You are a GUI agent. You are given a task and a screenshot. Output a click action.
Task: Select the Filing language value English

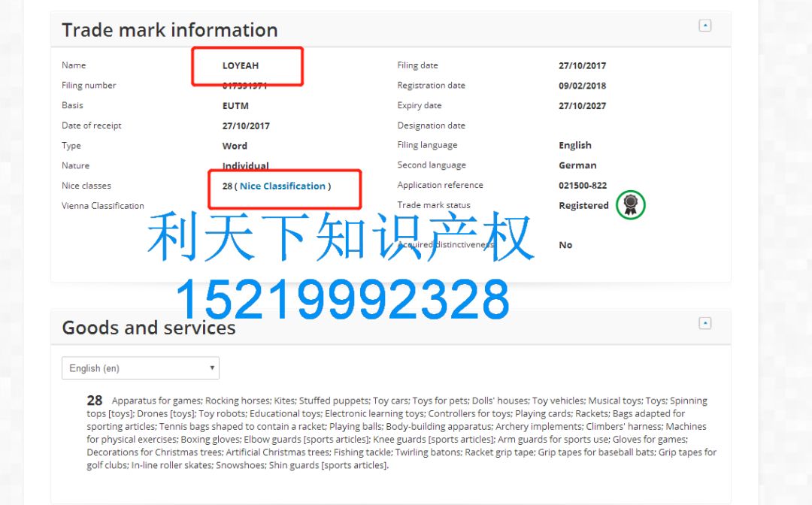(575, 145)
